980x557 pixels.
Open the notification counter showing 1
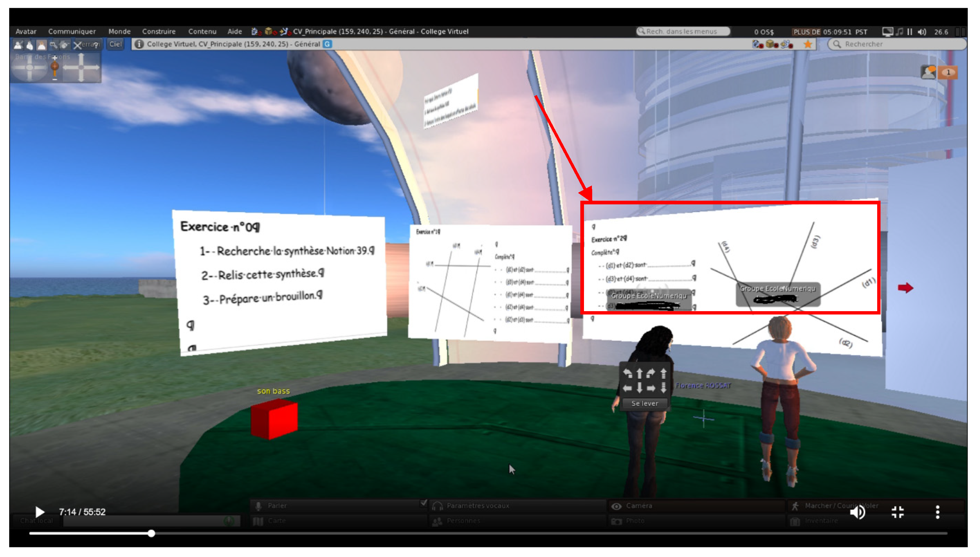(948, 72)
